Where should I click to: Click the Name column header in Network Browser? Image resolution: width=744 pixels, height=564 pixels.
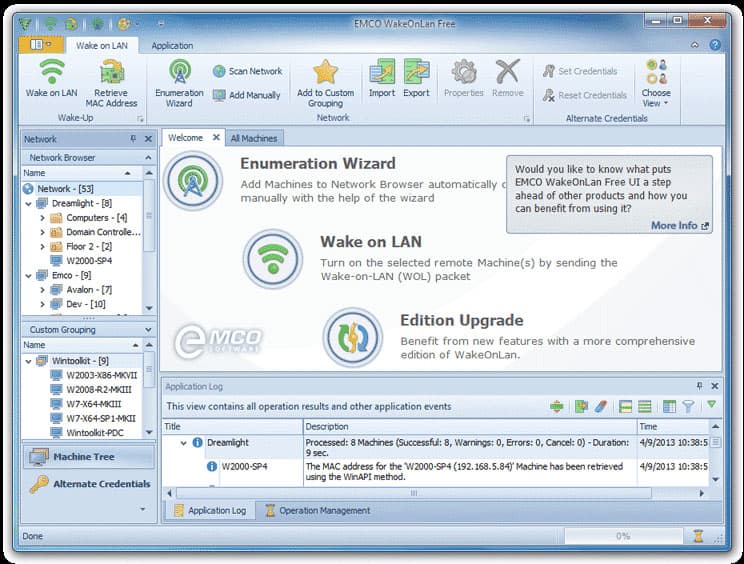click(x=82, y=173)
